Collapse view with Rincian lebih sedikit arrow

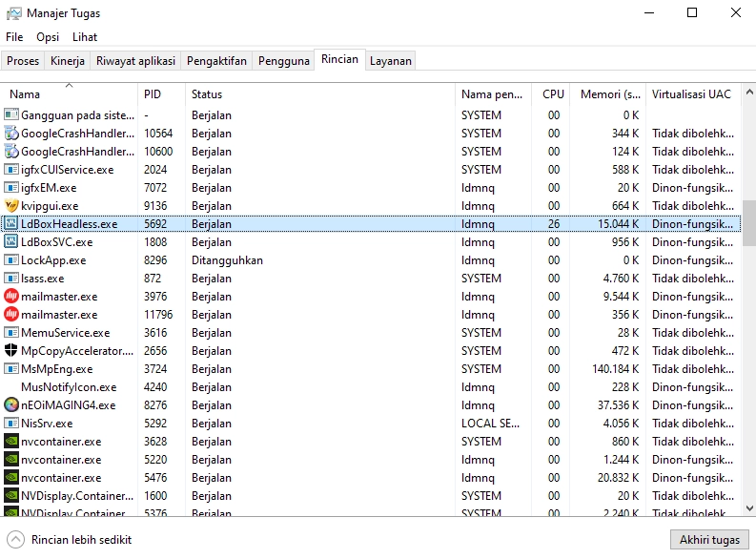coord(15,539)
